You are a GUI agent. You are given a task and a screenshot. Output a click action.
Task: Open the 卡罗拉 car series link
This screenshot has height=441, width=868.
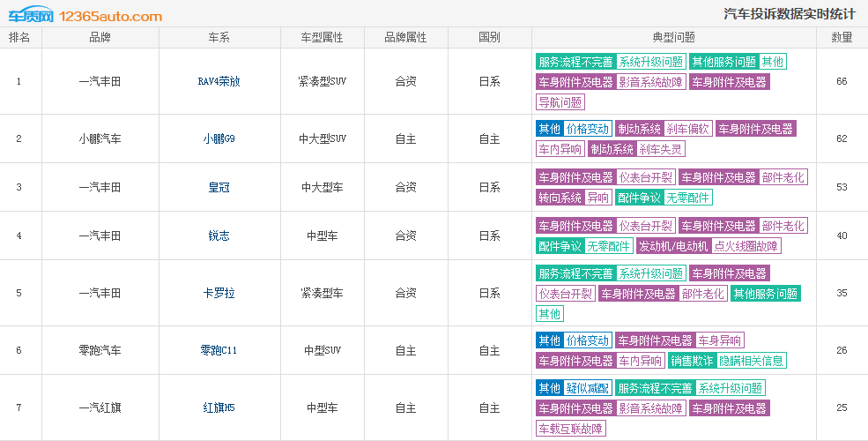coord(219,293)
